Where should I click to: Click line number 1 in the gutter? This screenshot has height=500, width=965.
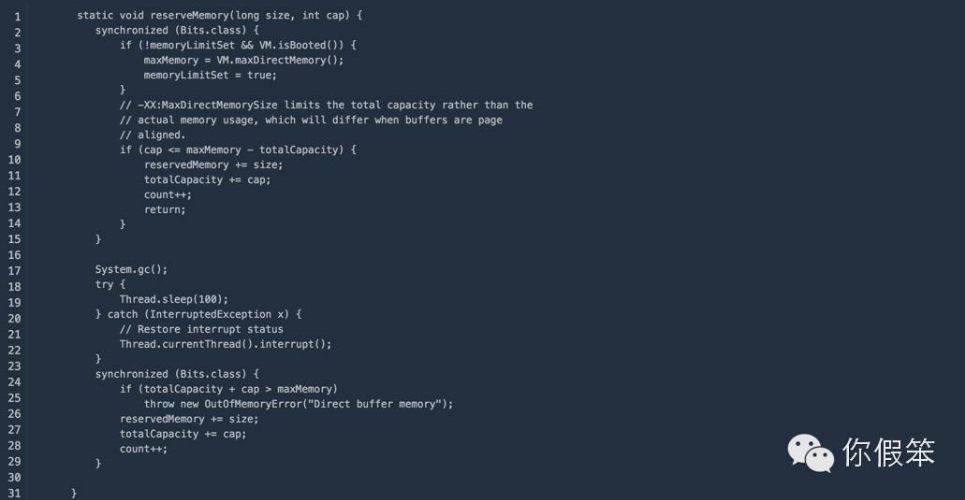point(17,17)
